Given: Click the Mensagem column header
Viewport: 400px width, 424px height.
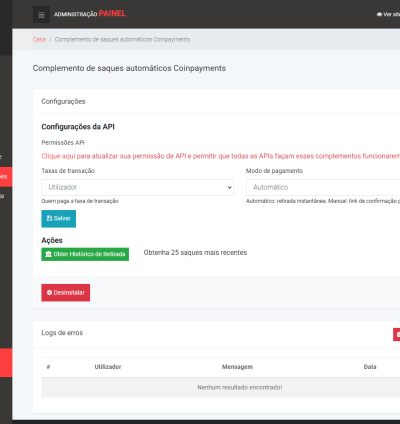Looking at the screenshot, I should [x=237, y=367].
